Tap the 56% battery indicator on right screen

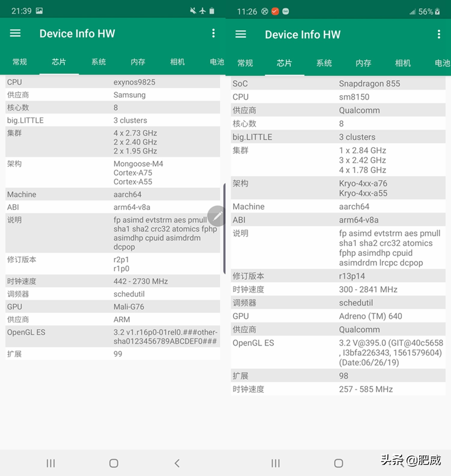pyautogui.click(x=429, y=12)
